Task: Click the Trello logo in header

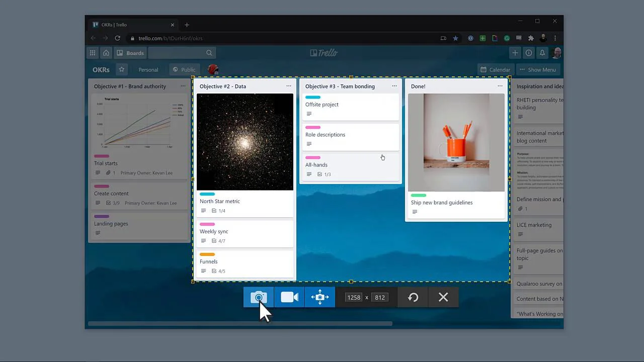Action: pyautogui.click(x=324, y=53)
